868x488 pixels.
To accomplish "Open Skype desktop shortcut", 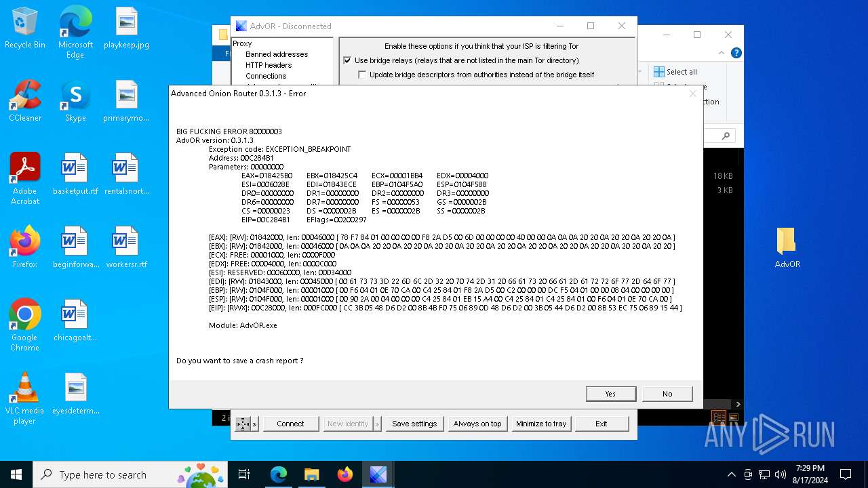I will click(75, 101).
